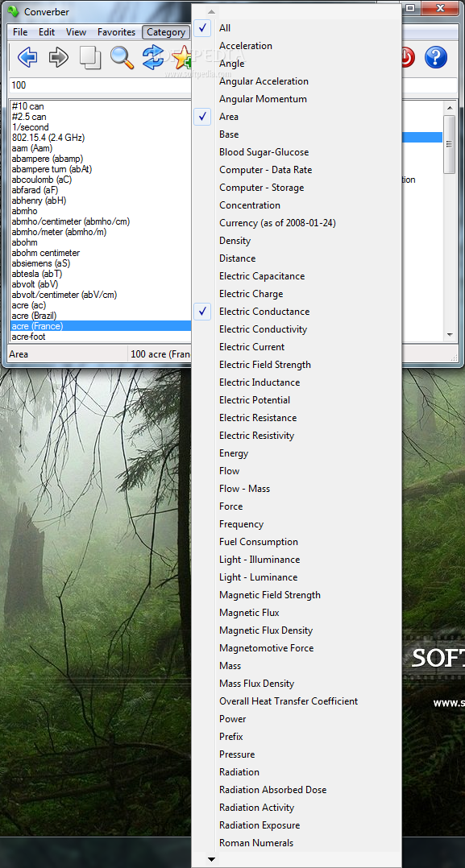Click the value field containing 100
The height and width of the screenshot is (868, 465).
tap(100, 86)
